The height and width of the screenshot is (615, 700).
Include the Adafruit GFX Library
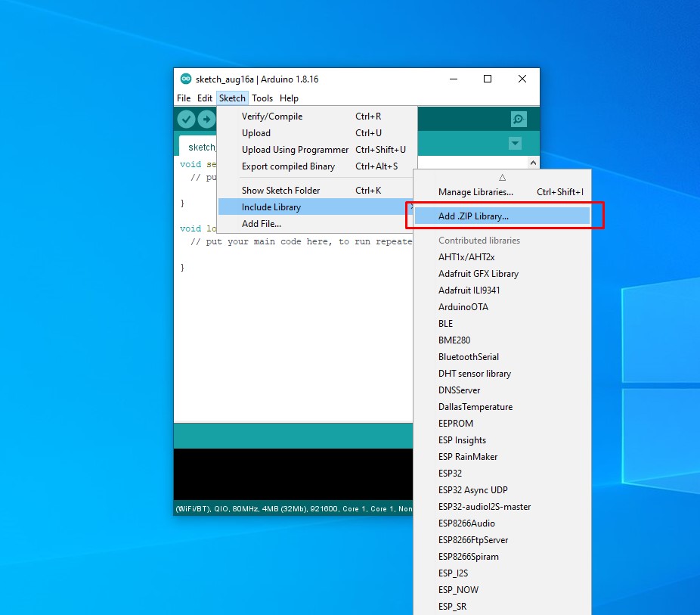pos(479,274)
